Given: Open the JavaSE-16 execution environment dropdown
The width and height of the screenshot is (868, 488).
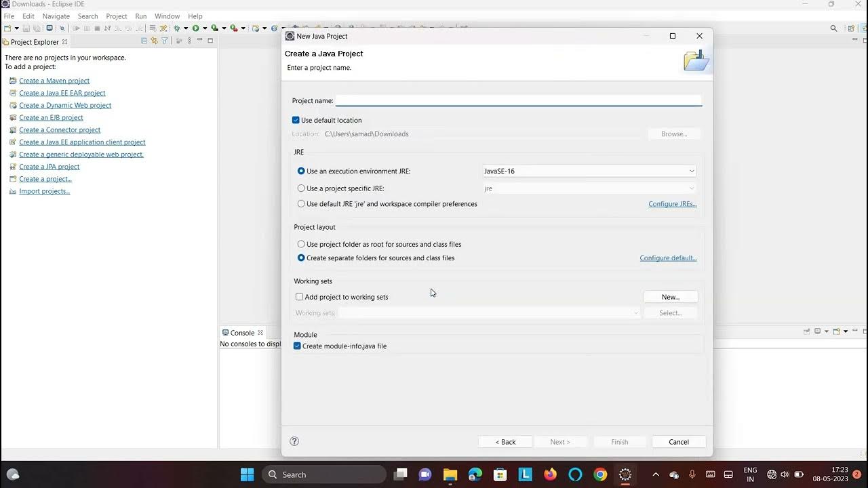Looking at the screenshot, I should coord(589,171).
